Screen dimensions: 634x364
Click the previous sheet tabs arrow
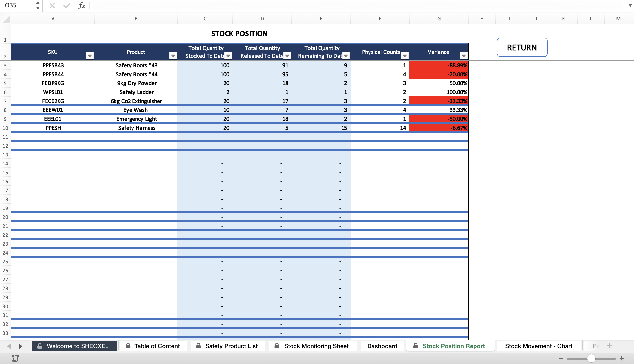coord(9,346)
